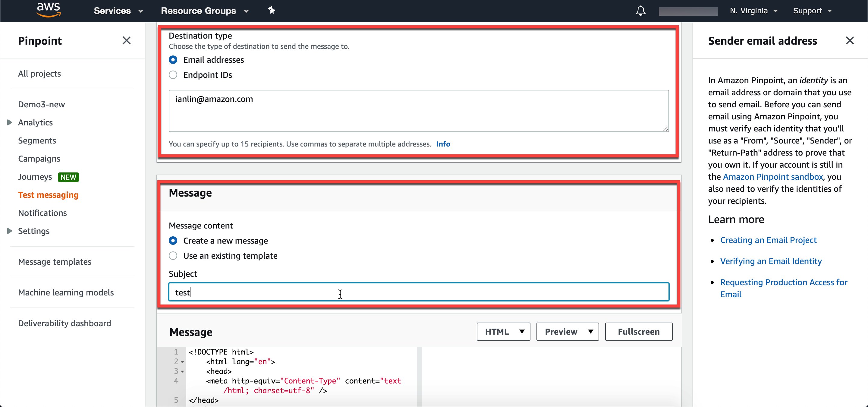Open Message templates

click(55, 261)
